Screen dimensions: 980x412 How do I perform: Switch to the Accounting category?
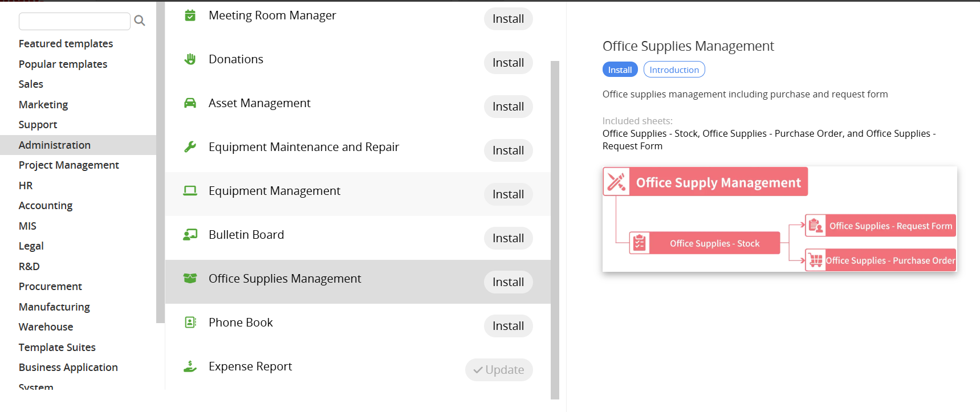46,206
